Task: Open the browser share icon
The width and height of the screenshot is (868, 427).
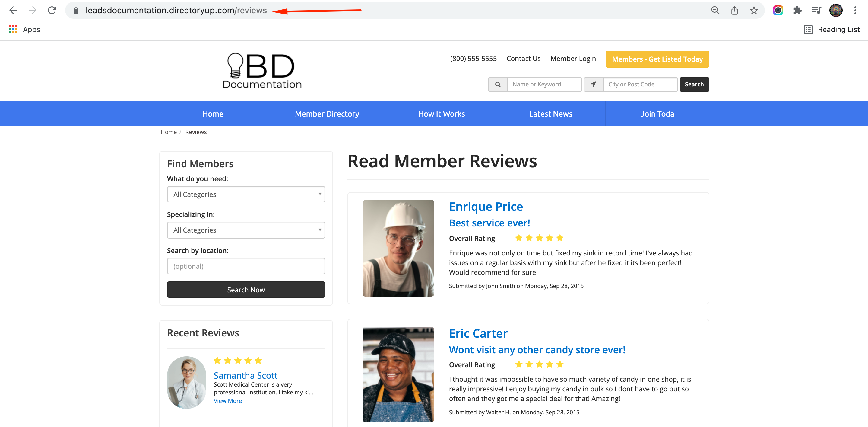Action: click(734, 10)
